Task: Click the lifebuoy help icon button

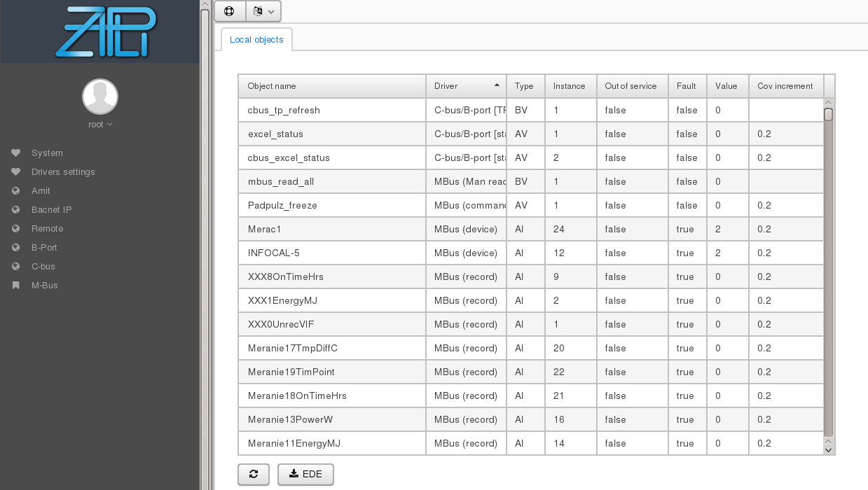Action: (x=229, y=11)
